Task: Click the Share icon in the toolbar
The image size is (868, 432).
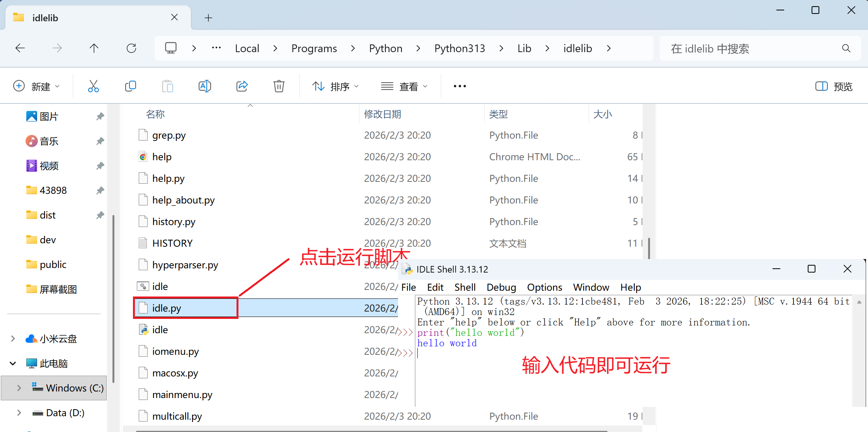Action: pyautogui.click(x=242, y=86)
